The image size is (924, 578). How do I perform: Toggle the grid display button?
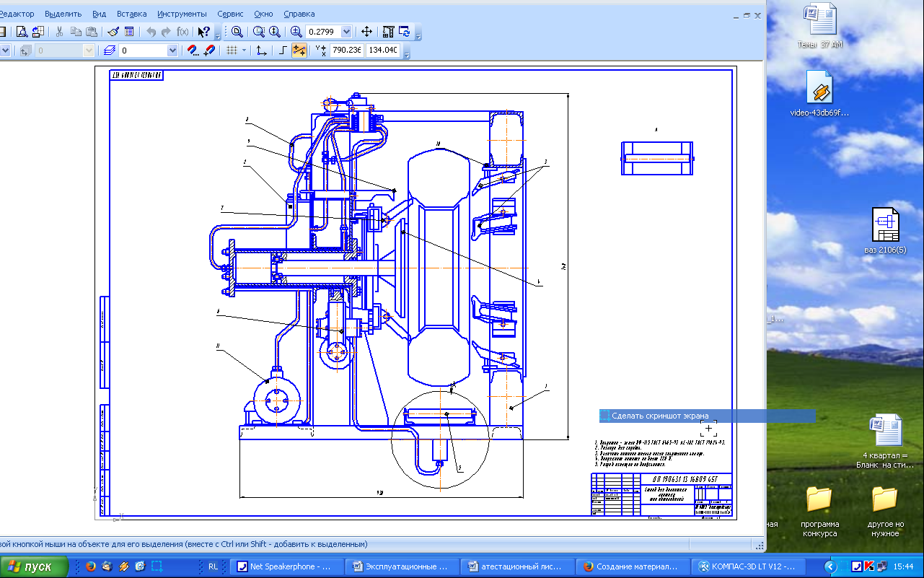click(232, 51)
